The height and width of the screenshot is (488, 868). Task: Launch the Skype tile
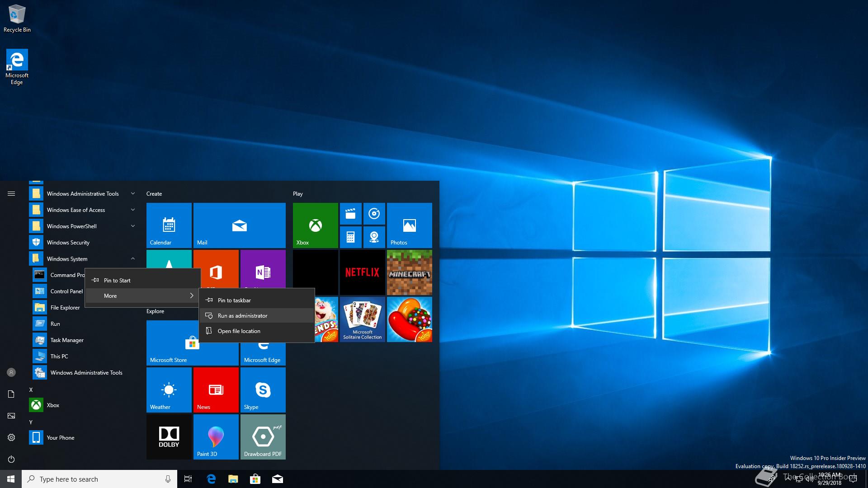263,389
